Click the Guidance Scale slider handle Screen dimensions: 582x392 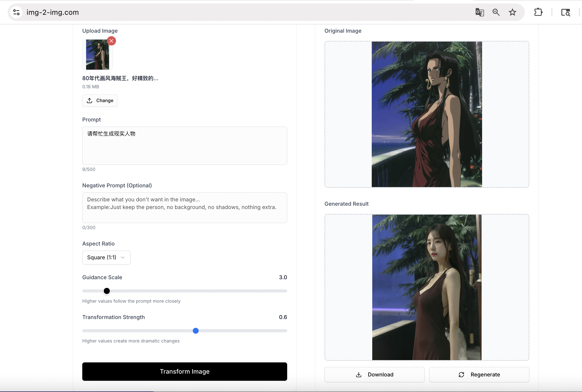(107, 291)
